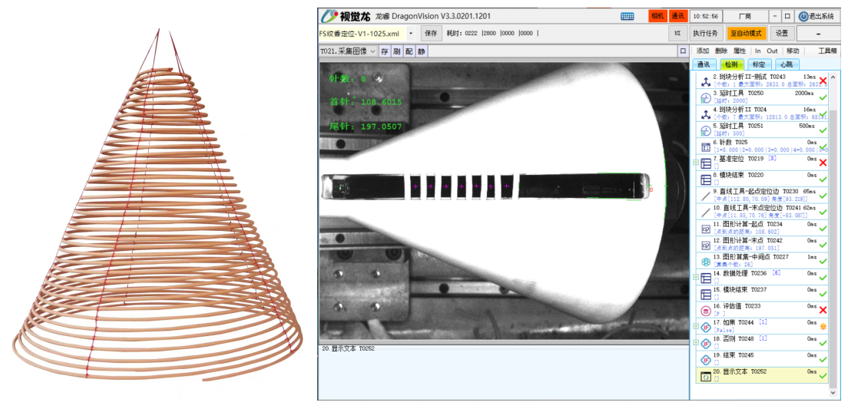
Task: Toggle the 配 config button
Action: coord(409,51)
